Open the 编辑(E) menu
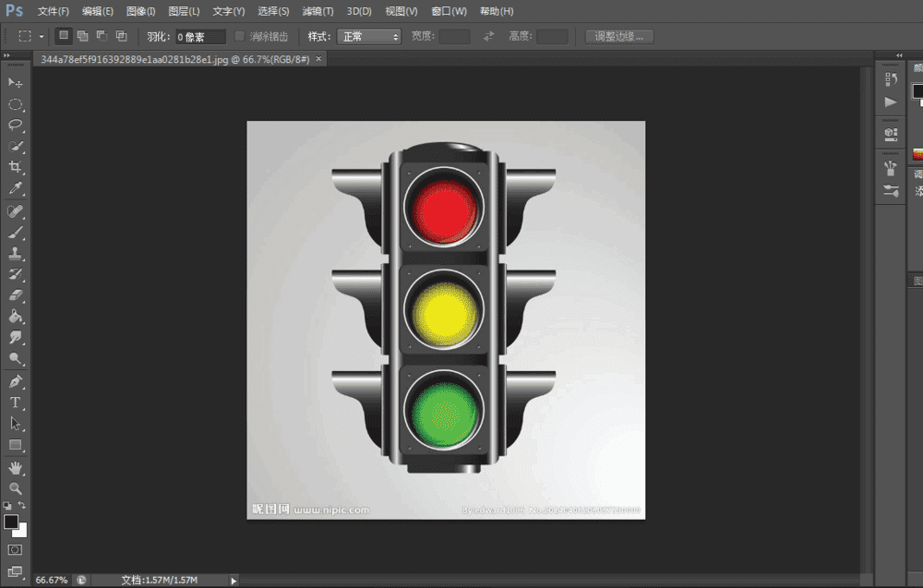The height and width of the screenshot is (588, 923). (x=98, y=11)
